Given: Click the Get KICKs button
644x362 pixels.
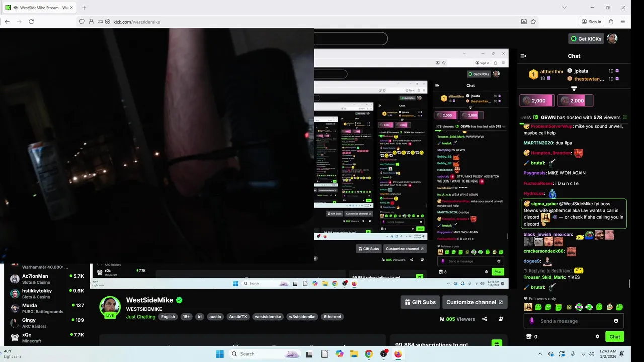Looking at the screenshot, I should coord(586,39).
